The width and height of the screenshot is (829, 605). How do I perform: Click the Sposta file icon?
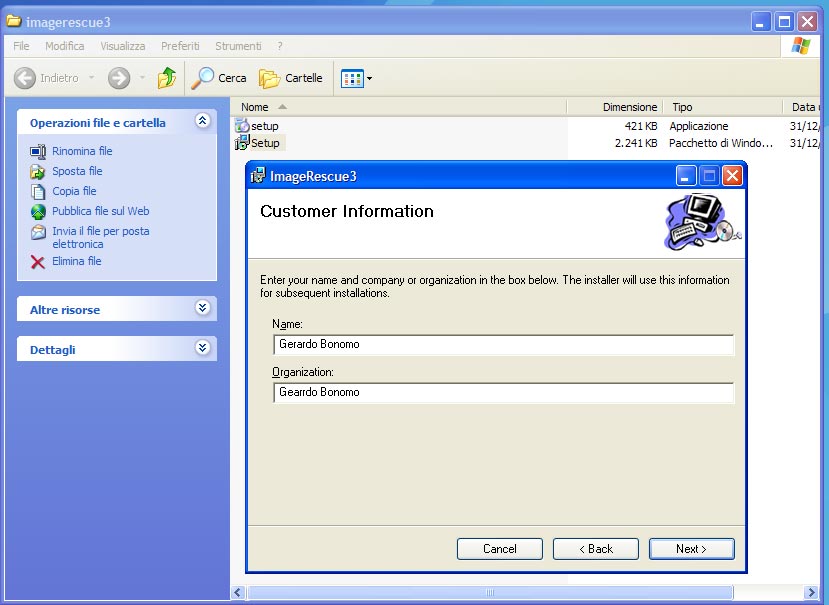pos(38,171)
